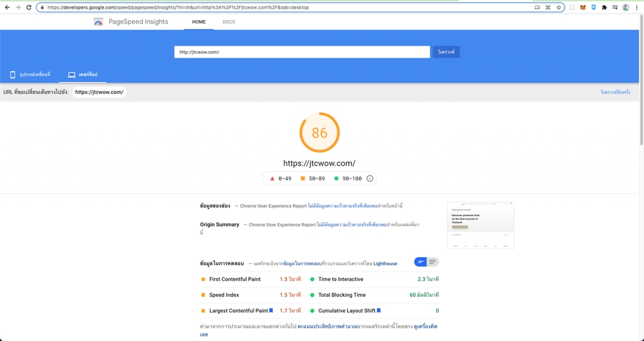The width and height of the screenshot is (644, 341).
Task: Click the PageSpeed Insights title text
Action: click(x=138, y=21)
